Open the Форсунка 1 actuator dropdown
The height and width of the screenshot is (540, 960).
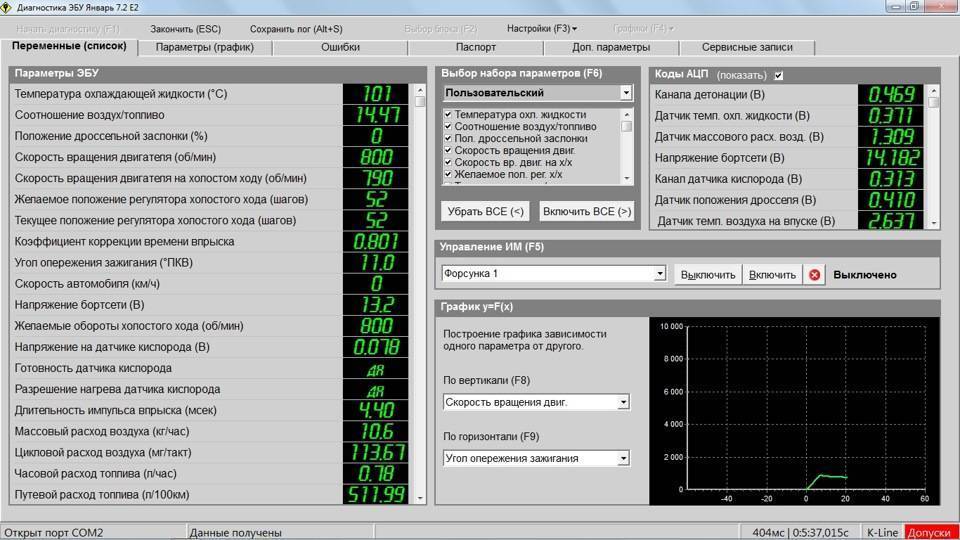[659, 274]
